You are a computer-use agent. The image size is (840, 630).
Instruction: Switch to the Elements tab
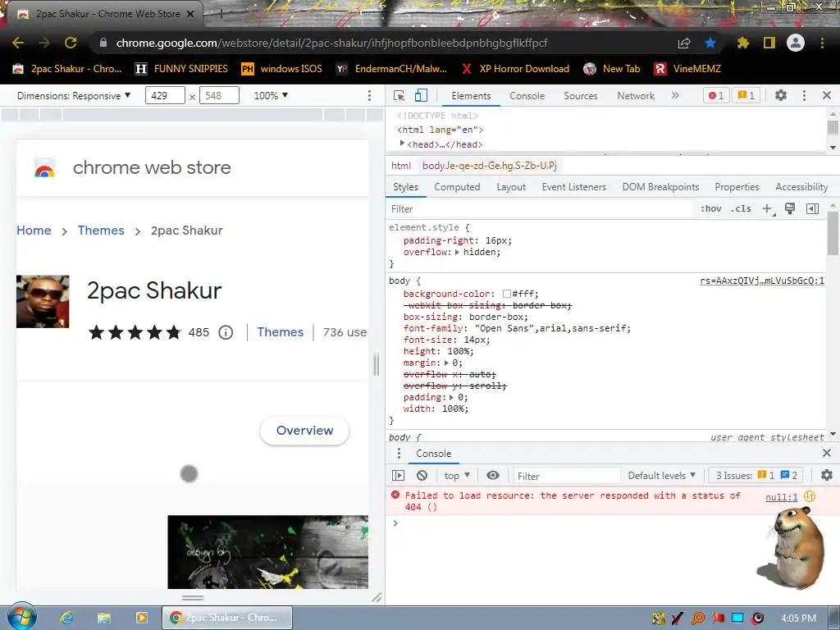[471, 96]
